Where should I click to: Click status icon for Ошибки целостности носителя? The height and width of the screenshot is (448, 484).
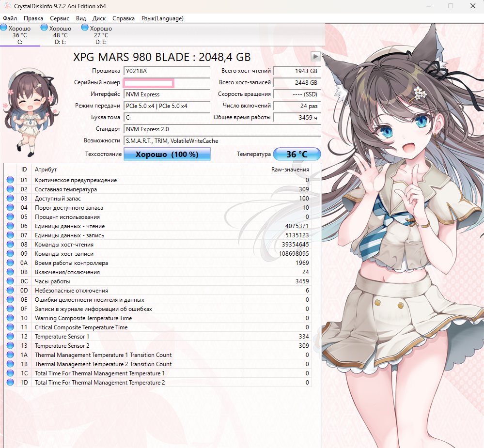(x=10, y=300)
